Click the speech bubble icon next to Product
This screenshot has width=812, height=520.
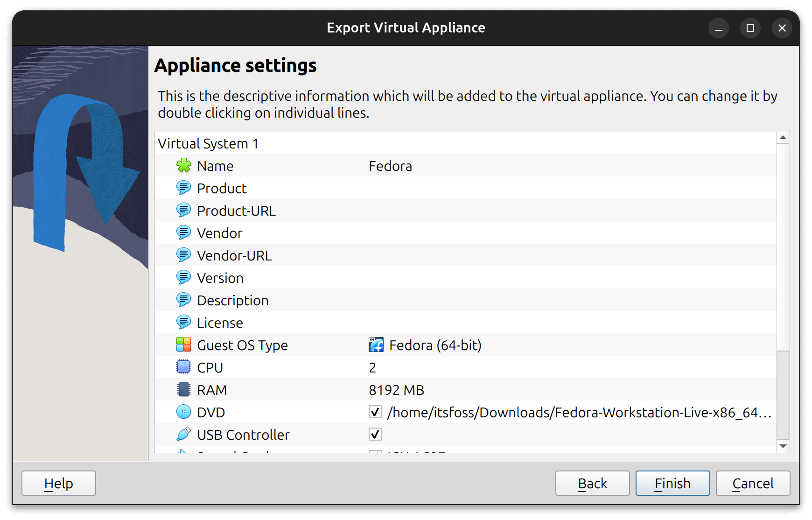(184, 188)
